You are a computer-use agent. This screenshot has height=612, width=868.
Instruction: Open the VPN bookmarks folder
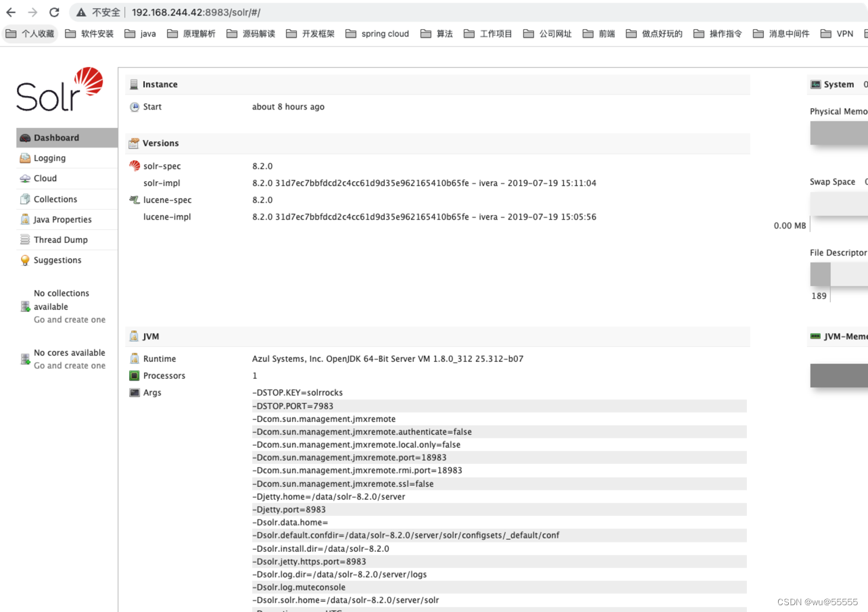point(837,34)
